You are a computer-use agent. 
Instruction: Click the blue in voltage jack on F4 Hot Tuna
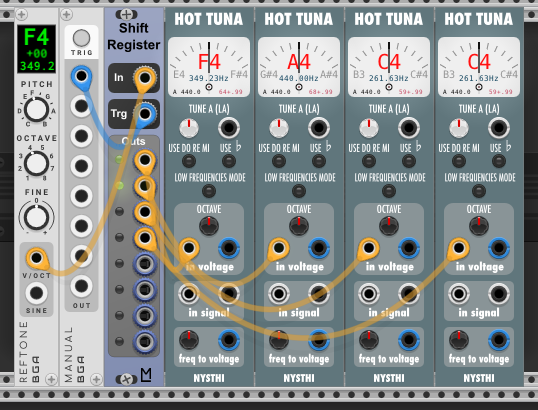(229, 247)
